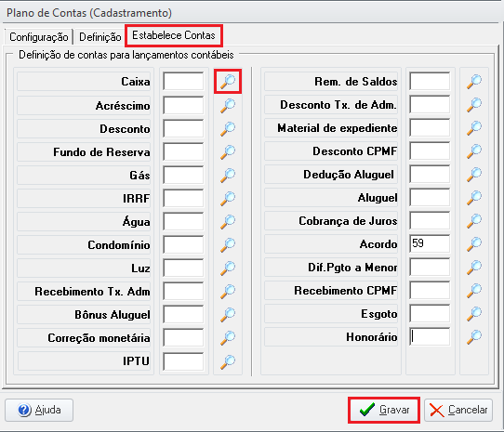Click magnifier icon beside Acréscimo field
This screenshot has width=504, height=432.
pos(228,105)
